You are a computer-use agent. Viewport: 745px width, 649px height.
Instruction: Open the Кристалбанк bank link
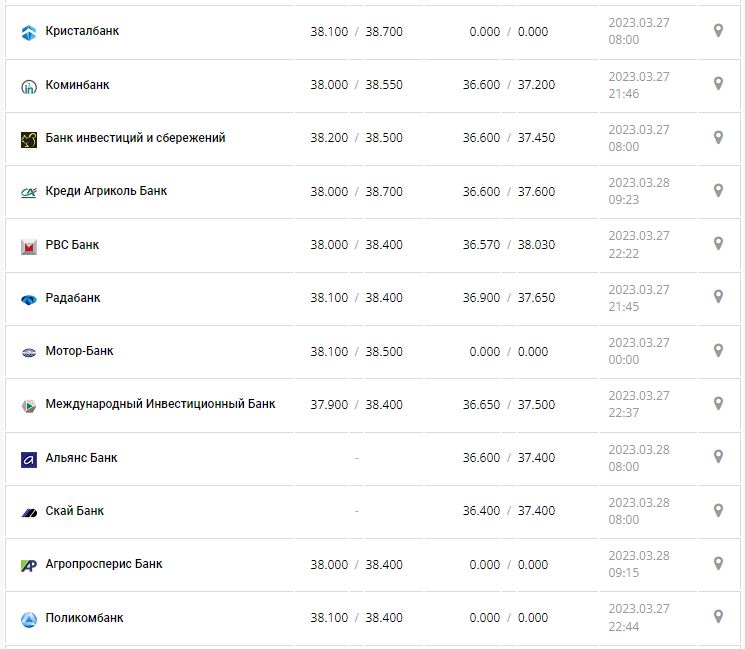tap(82, 31)
